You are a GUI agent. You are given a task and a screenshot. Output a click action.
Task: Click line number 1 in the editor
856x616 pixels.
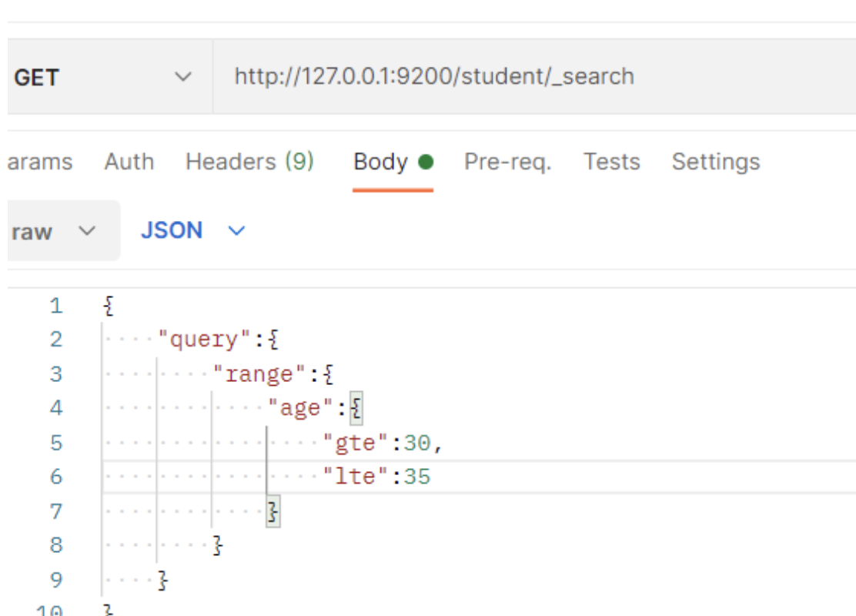[55, 306]
